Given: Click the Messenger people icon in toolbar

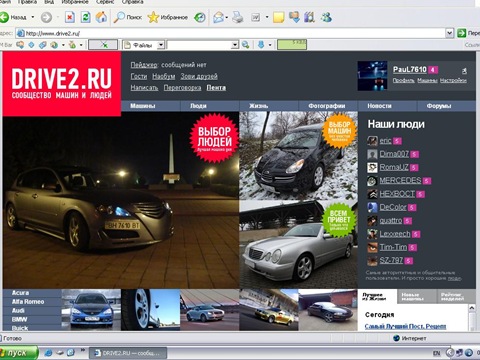Looking at the screenshot, I should 326,17.
